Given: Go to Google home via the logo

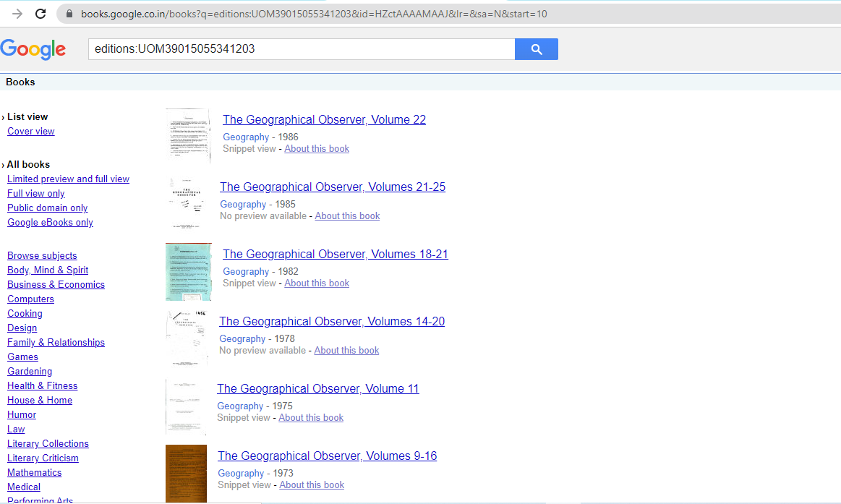Looking at the screenshot, I should coord(33,49).
